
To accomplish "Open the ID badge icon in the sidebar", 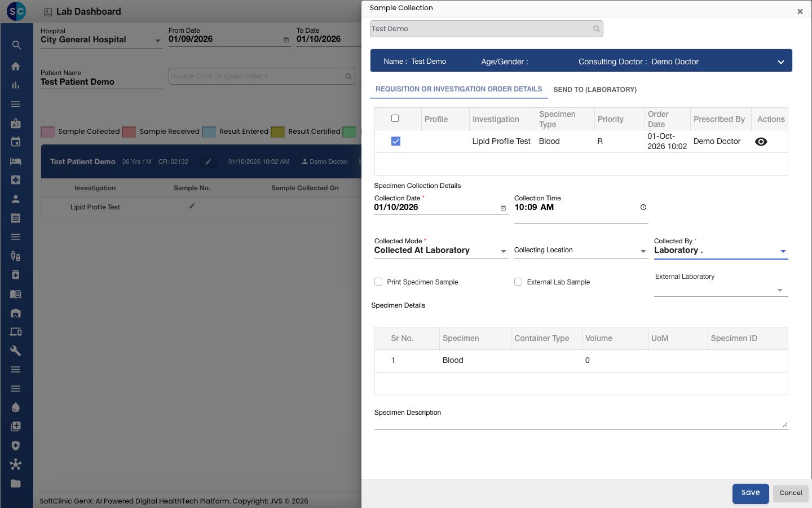I will pos(16,123).
